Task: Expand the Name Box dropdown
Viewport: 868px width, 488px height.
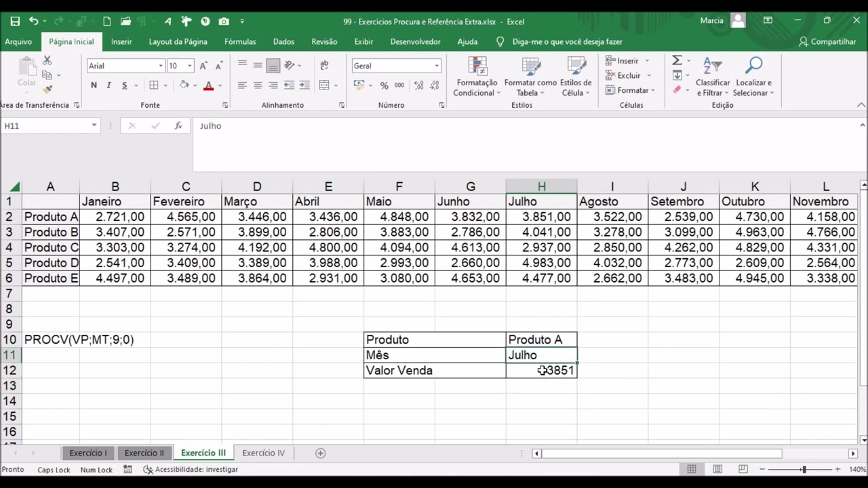Action: (94, 125)
